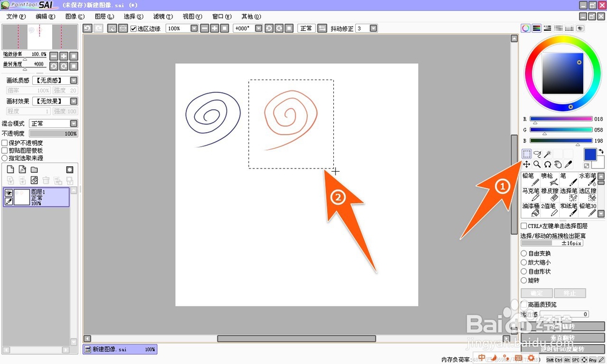Open the 图层 menu
This screenshot has height=364, width=607.
(104, 16)
